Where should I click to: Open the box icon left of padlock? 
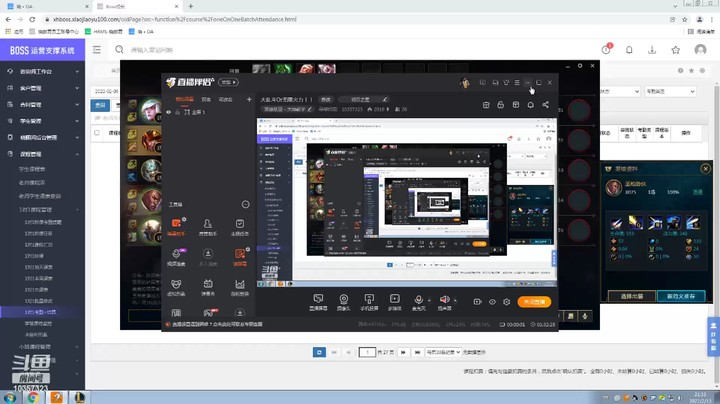[x=486, y=105]
